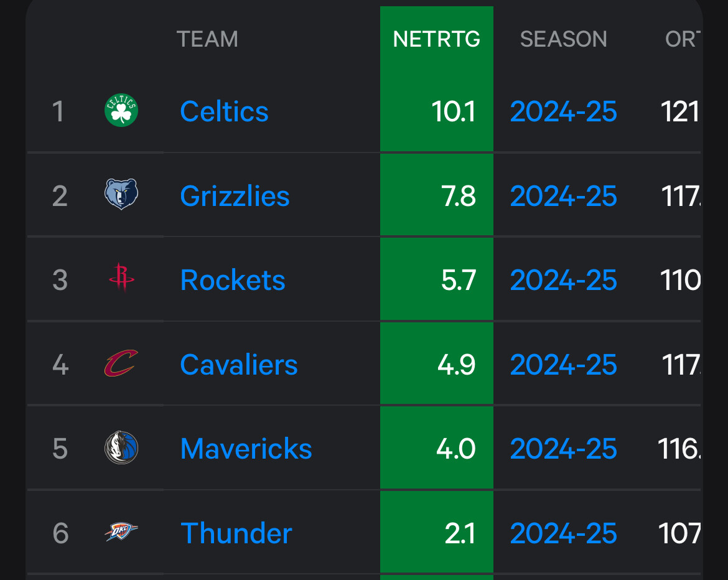Click the Celtics team logo

121,111
